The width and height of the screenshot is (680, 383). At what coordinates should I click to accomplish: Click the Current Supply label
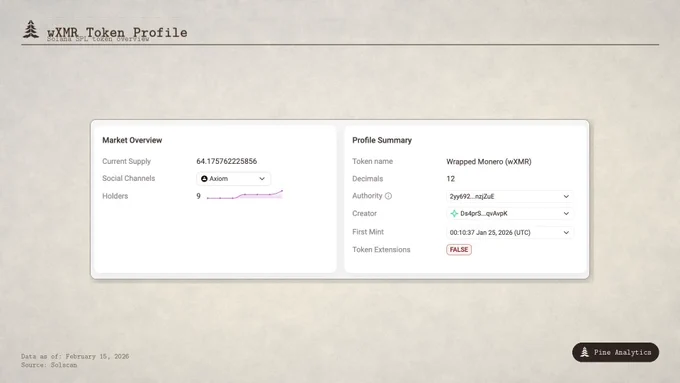click(127, 161)
